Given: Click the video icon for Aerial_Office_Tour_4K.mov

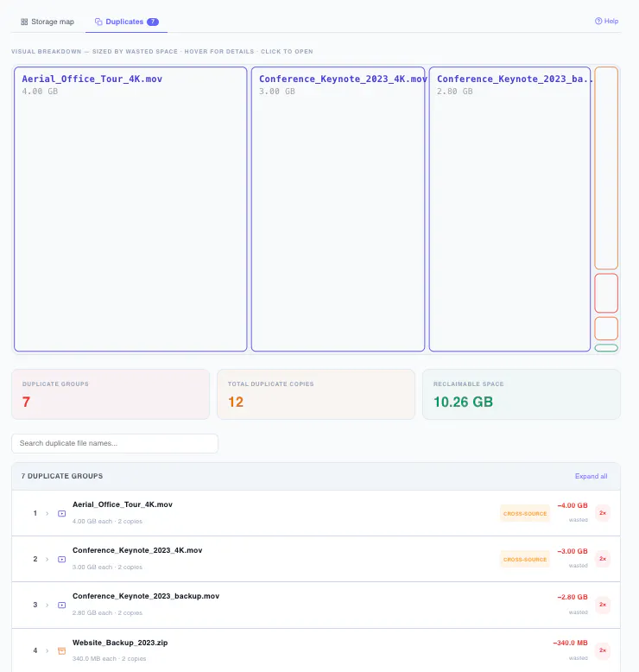Looking at the screenshot, I should pyautogui.click(x=61, y=513).
